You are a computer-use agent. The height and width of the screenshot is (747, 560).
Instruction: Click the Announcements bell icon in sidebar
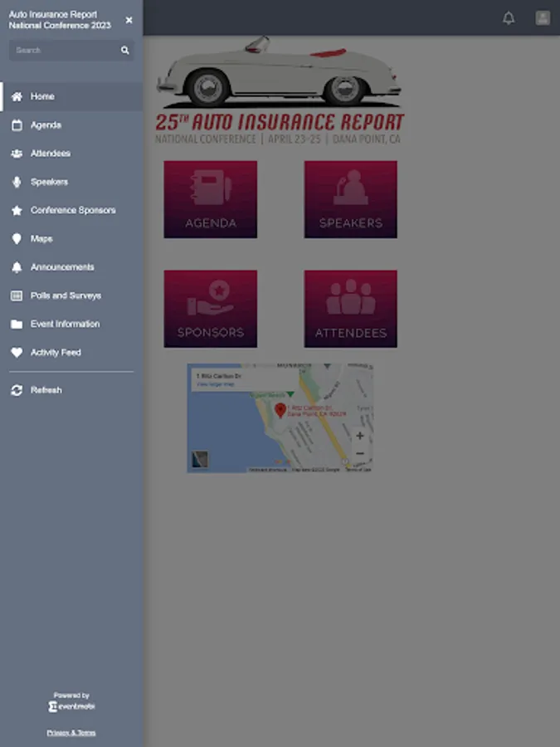(17, 267)
